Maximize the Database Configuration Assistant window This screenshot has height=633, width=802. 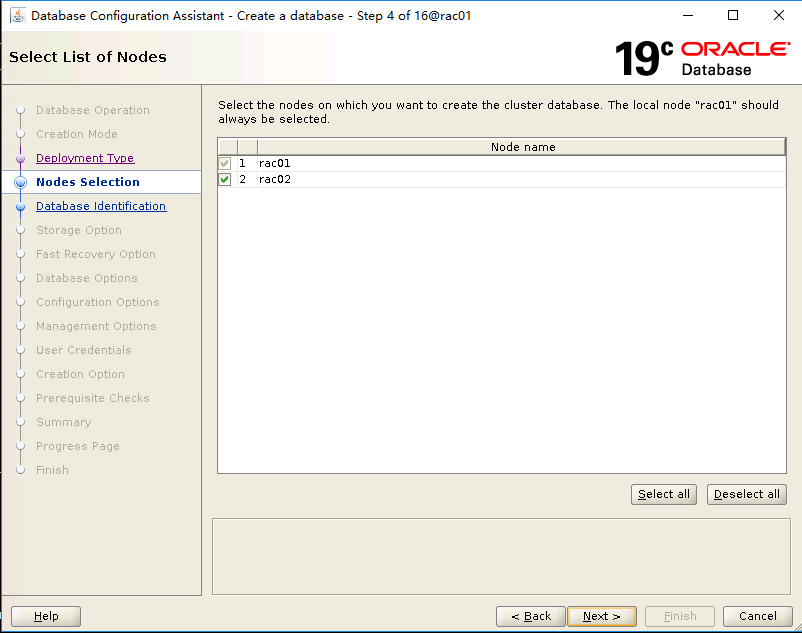tap(733, 15)
